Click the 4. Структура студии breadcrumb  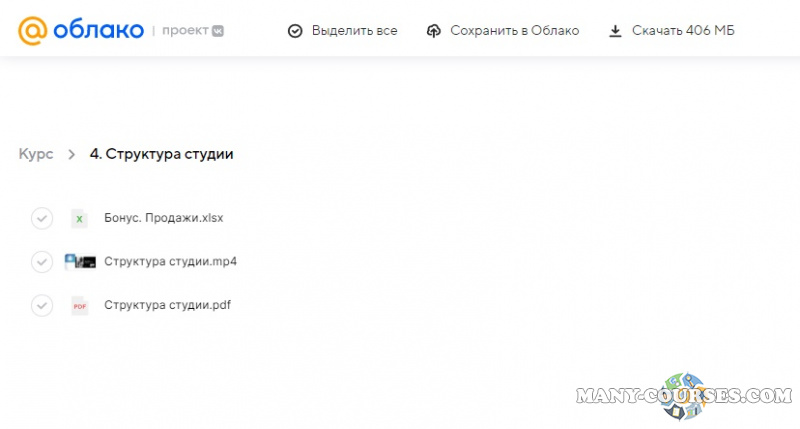(x=161, y=154)
